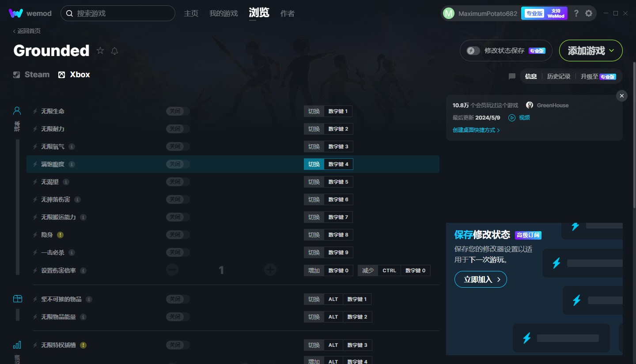This screenshot has width=636, height=364.
Task: Click info icon next to 设置伤害倍率
Action: coord(83,270)
